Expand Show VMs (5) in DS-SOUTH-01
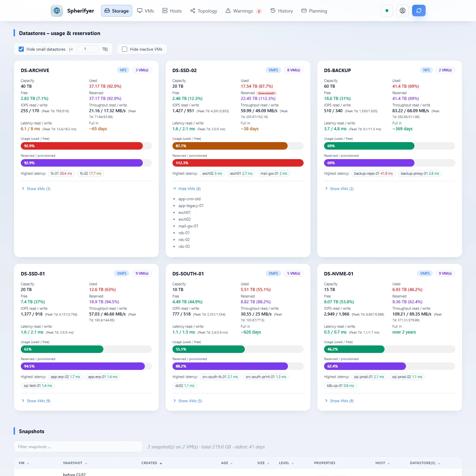The image size is (476, 476). tap(188, 401)
